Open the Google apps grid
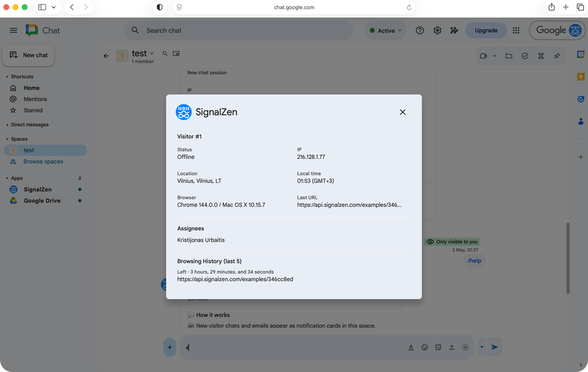This screenshot has height=372, width=588. 516,30
